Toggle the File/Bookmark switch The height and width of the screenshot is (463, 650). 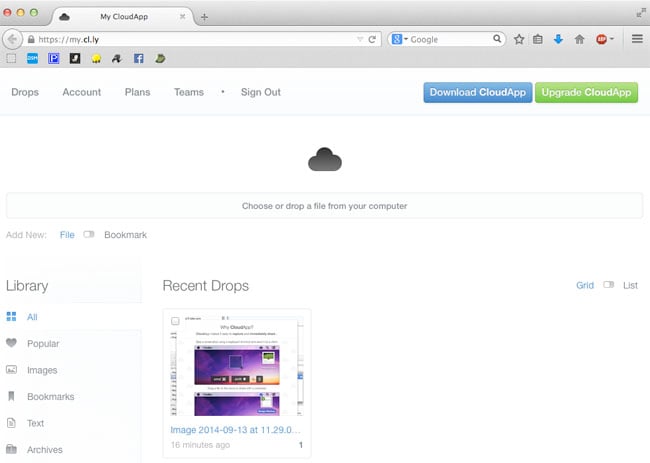tap(89, 235)
